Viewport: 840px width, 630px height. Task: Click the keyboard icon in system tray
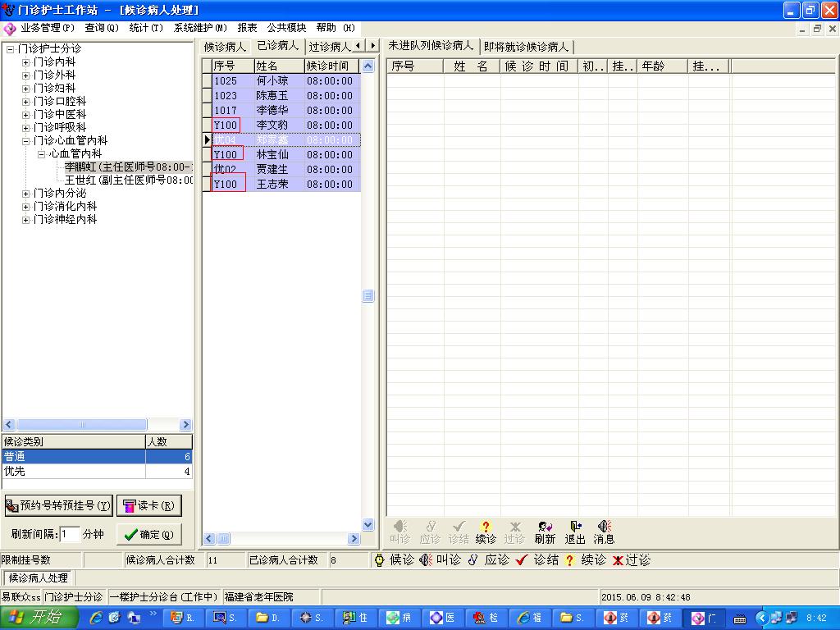pyautogui.click(x=739, y=619)
